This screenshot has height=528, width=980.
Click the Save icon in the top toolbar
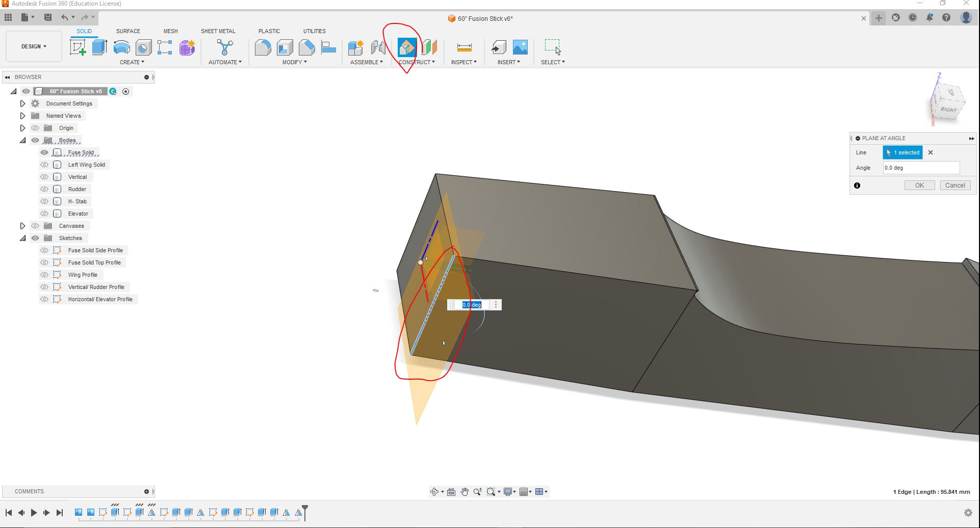click(48, 17)
